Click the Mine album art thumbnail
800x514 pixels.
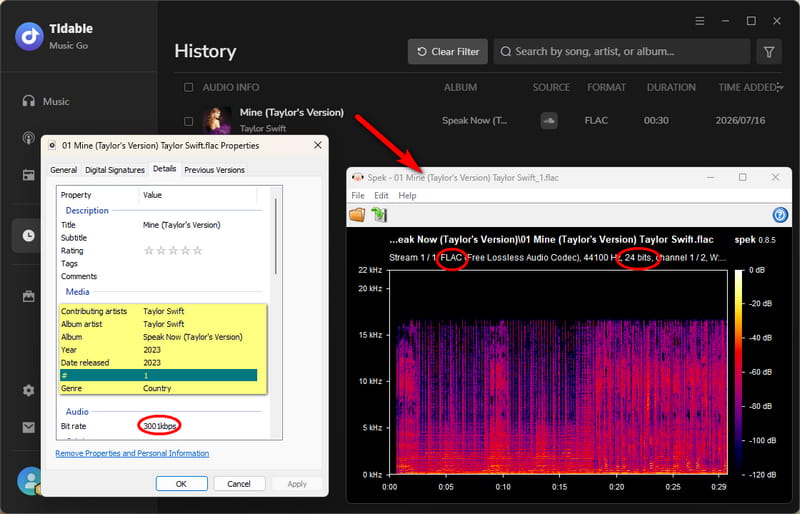pos(216,121)
